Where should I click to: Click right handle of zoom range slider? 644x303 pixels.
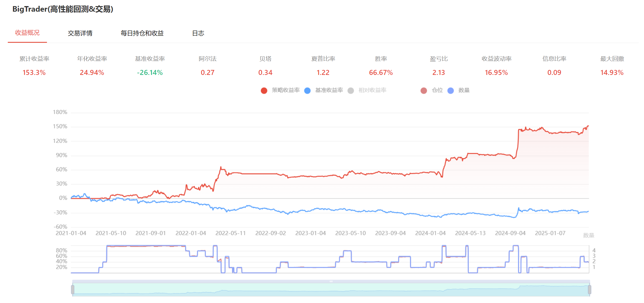(x=589, y=289)
